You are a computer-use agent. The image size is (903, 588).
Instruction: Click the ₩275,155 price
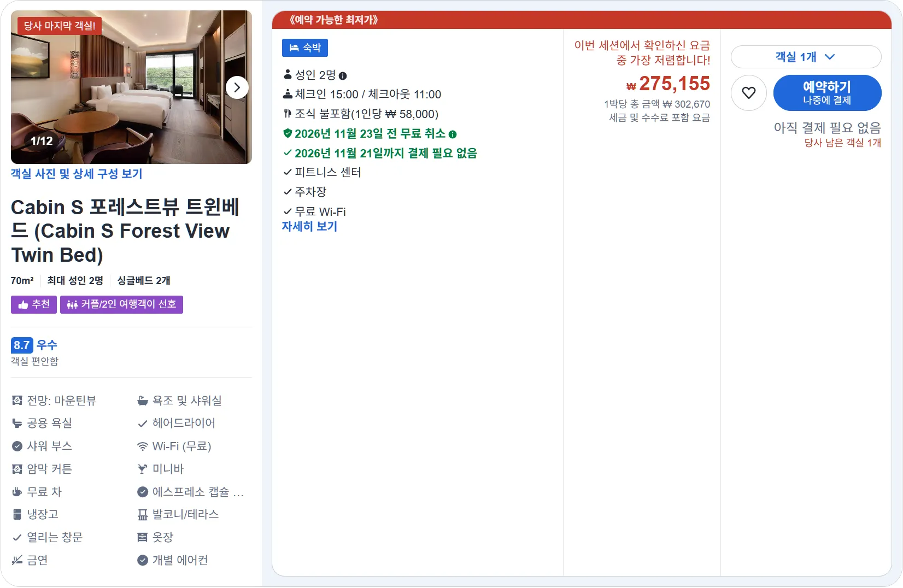pyautogui.click(x=668, y=84)
